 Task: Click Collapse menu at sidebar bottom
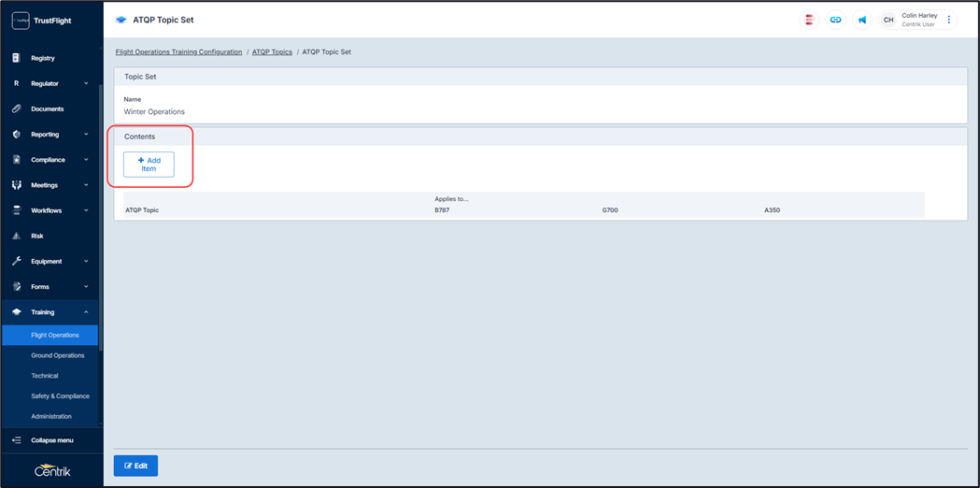click(x=51, y=440)
